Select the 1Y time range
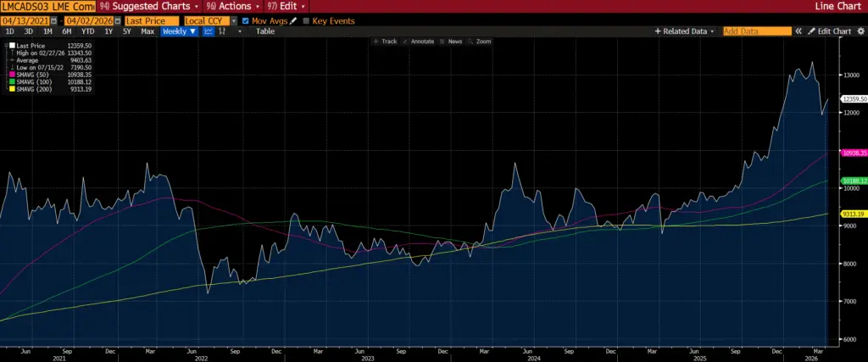This screenshot has height=362, width=868. pyautogui.click(x=109, y=31)
